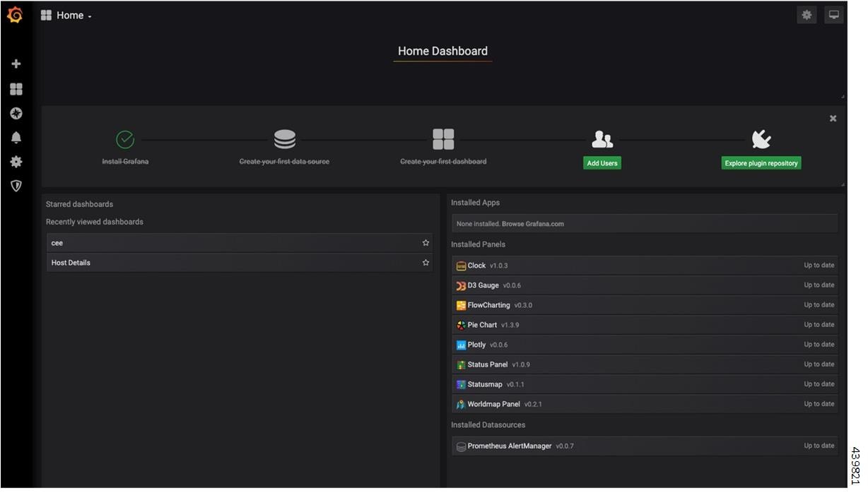Click the Add Users button
This screenshot has width=868, height=493.
602,163
